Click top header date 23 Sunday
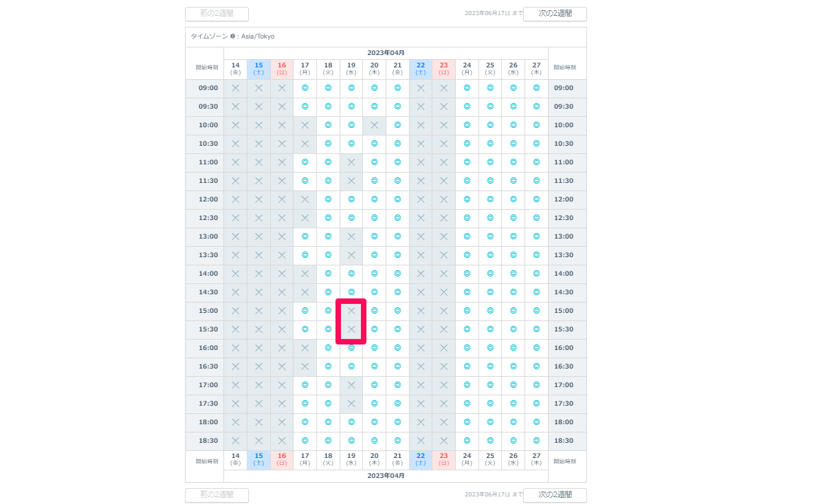Viewport: 816px width, 504px height. point(444,69)
